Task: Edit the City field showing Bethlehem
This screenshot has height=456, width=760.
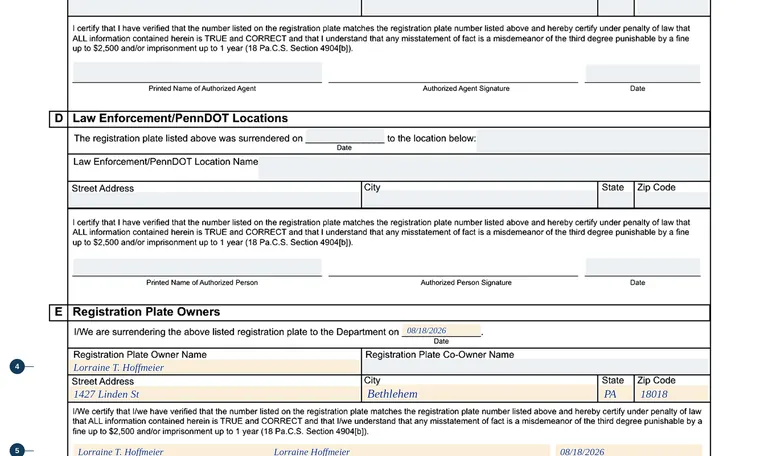Action: [479, 393]
